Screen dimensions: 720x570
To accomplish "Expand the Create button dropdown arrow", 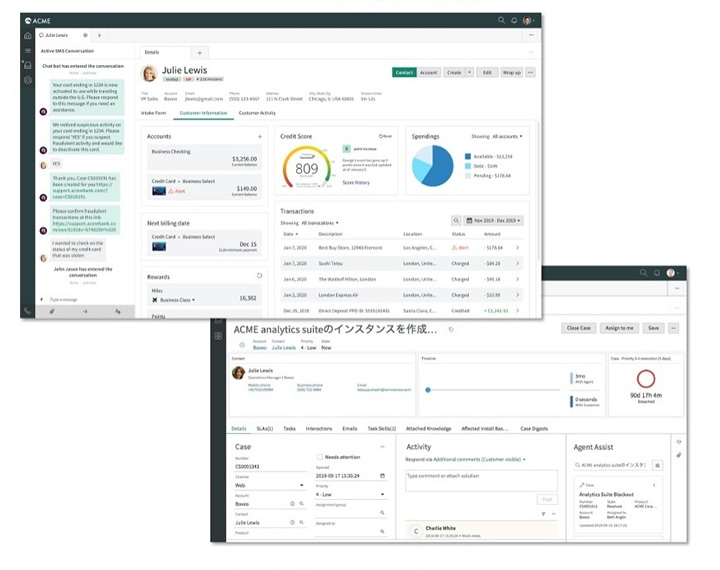I will 469,72.
